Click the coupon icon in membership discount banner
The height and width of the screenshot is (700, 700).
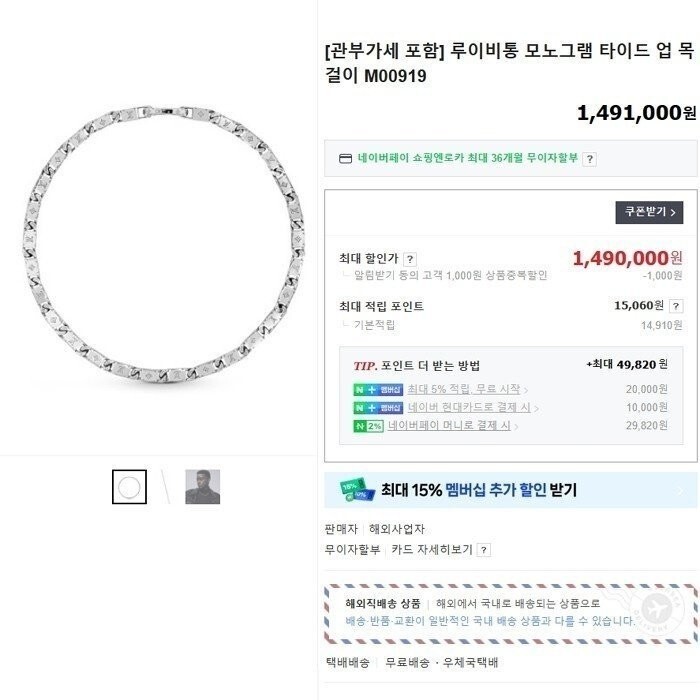tap(357, 490)
